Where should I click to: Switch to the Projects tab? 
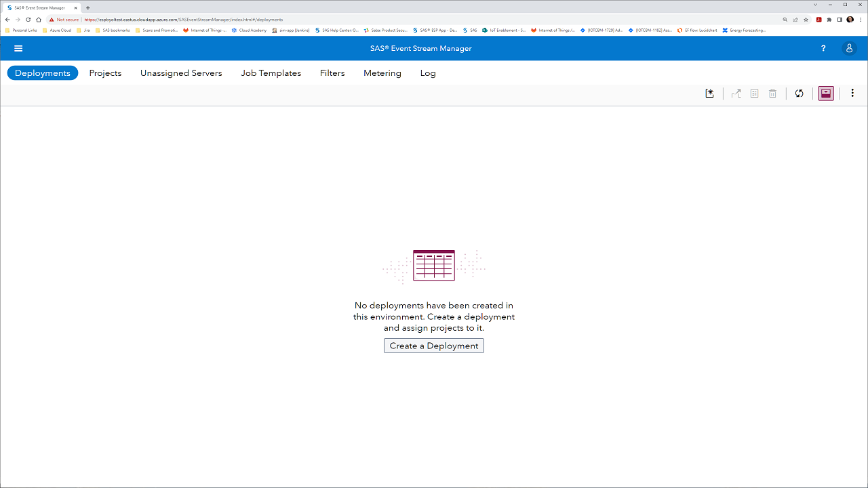pyautogui.click(x=105, y=73)
